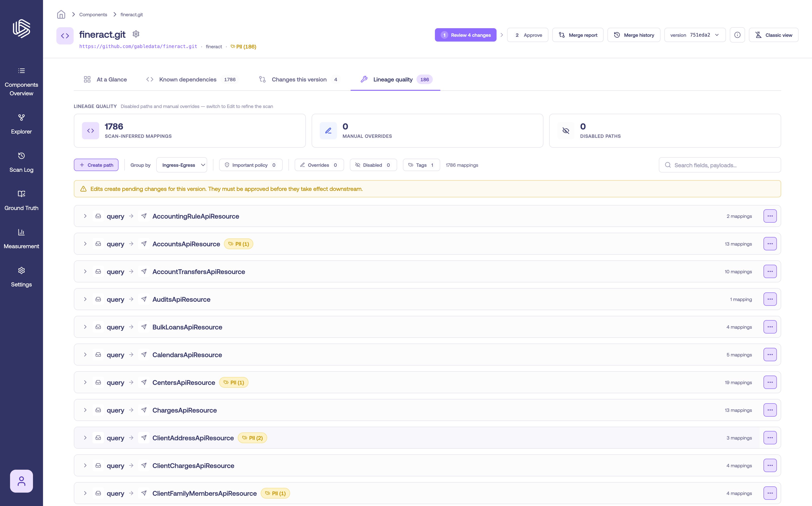Image resolution: width=812 pixels, height=506 pixels.
Task: Switch to At a Glance tab
Action: 105,79
